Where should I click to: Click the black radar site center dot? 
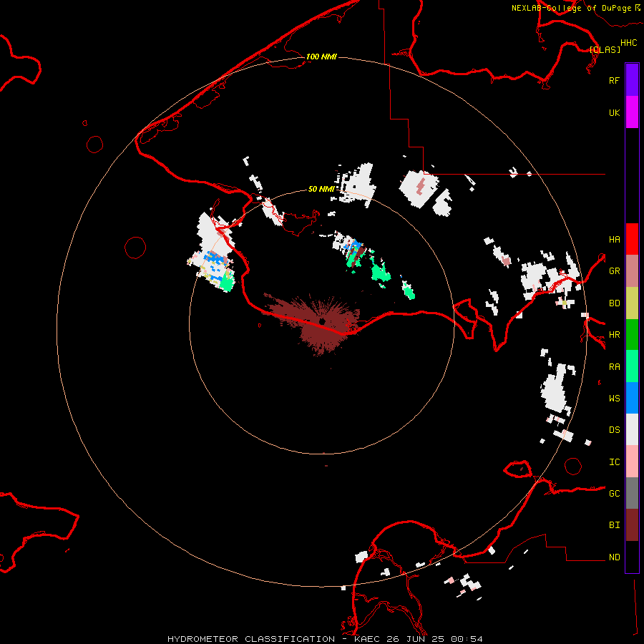pos(322,321)
